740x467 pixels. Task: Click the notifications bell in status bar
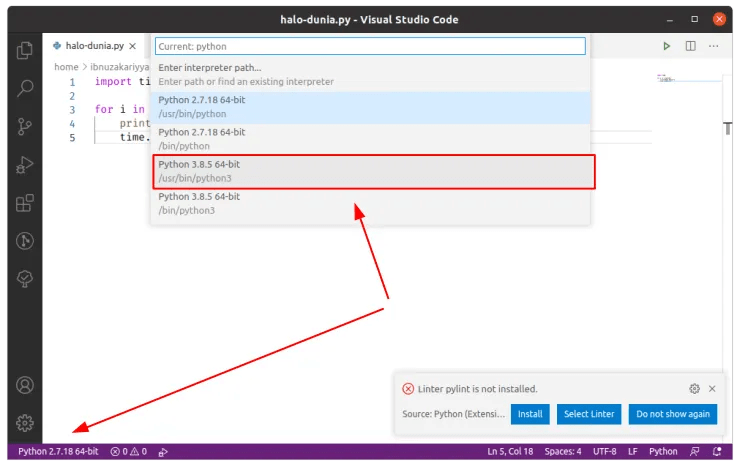pos(717,451)
